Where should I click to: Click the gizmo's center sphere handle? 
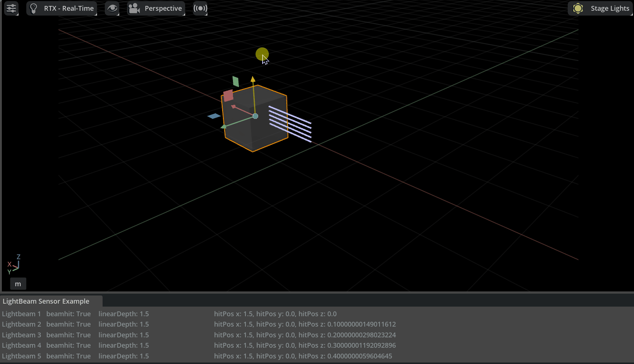point(255,116)
